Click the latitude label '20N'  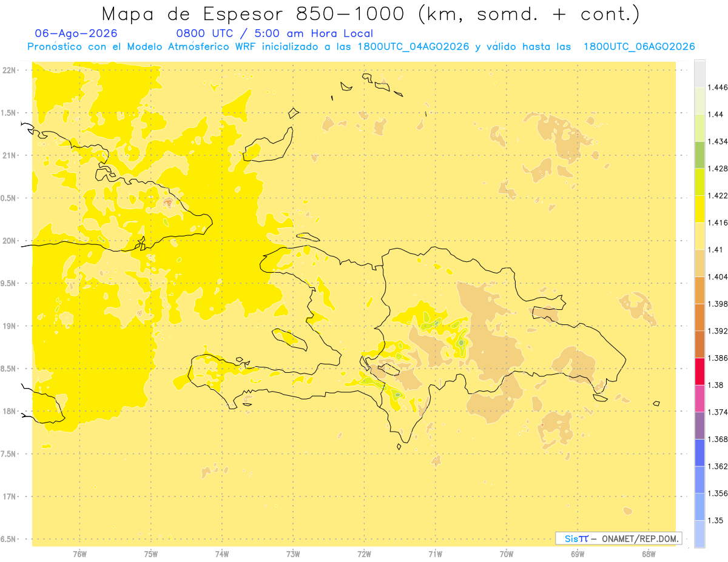click(x=9, y=241)
